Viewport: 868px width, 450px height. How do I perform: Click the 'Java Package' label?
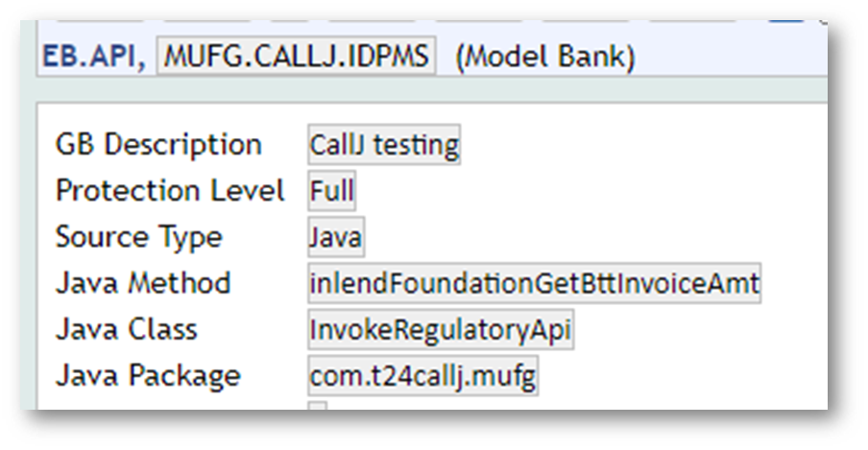tap(148, 375)
